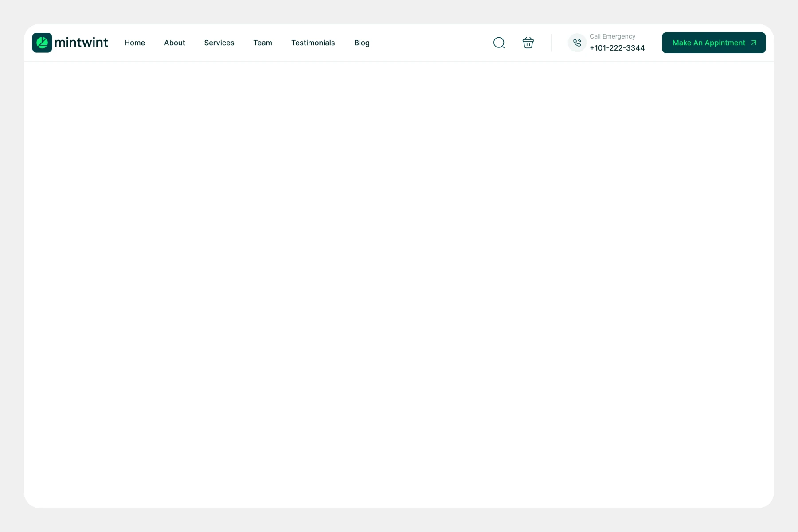Navigate to the Team page
This screenshot has height=532, width=798.
pos(262,43)
